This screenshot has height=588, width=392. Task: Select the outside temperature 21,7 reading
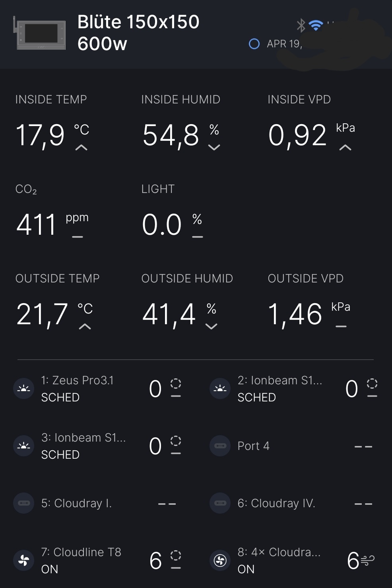click(42, 314)
